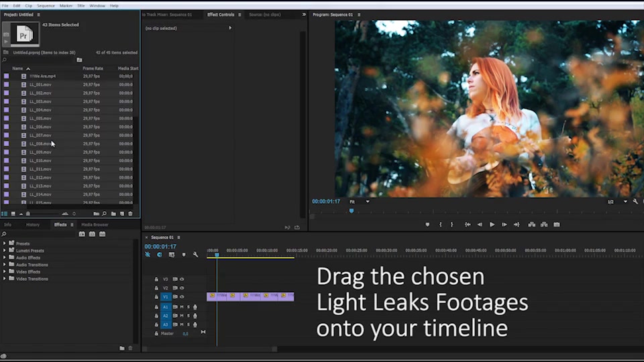Expand the Audio Effects folder

click(x=5, y=257)
